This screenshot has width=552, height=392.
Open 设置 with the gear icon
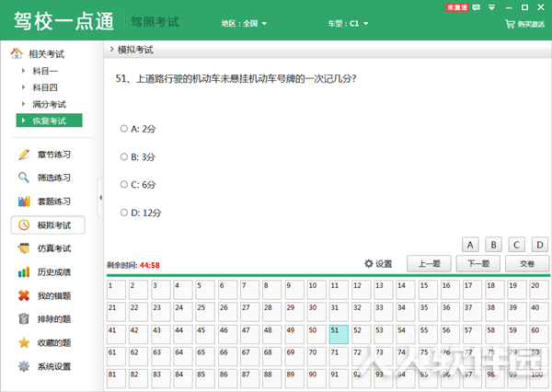(378, 264)
